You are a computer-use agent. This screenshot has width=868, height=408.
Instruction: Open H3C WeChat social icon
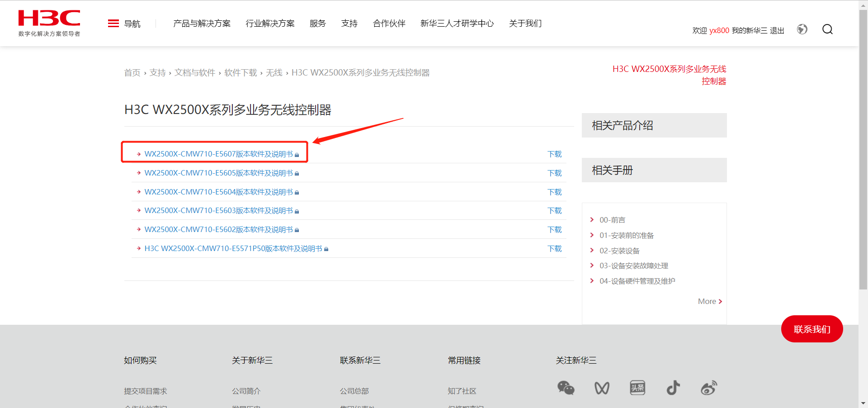pyautogui.click(x=566, y=388)
